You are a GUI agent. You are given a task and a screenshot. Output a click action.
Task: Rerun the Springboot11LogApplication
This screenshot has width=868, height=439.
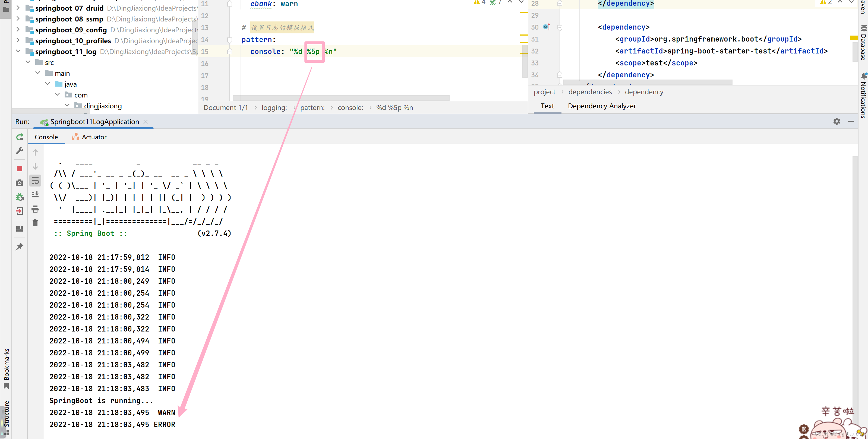pos(20,137)
